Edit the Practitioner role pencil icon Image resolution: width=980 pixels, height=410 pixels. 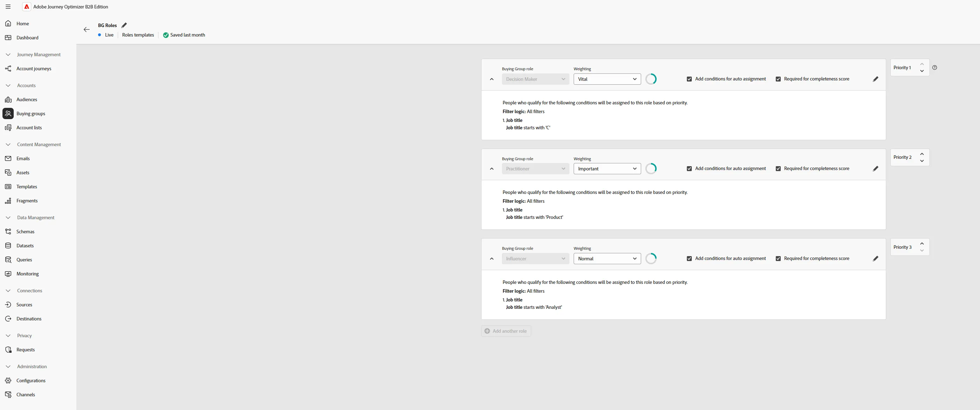(x=875, y=169)
